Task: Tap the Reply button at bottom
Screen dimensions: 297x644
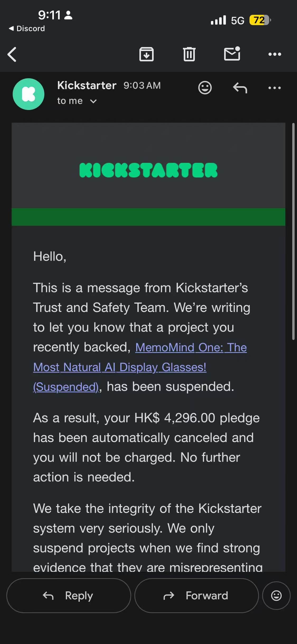Action: [x=69, y=595]
